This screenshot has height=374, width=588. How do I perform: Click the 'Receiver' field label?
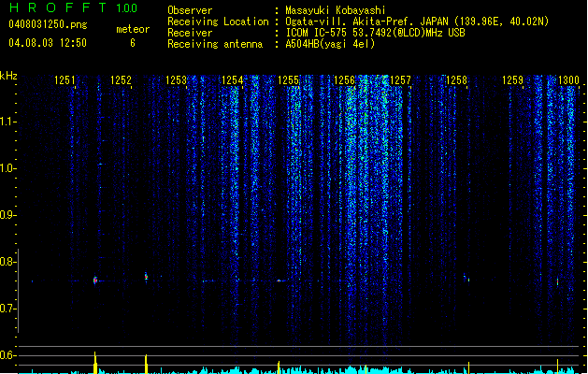coord(190,33)
